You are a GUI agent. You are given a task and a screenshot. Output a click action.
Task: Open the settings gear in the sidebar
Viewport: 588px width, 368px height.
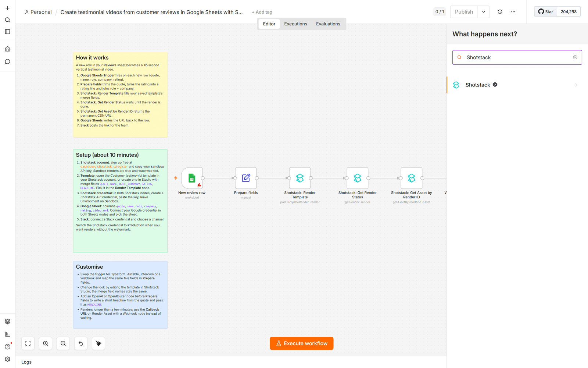(7, 359)
